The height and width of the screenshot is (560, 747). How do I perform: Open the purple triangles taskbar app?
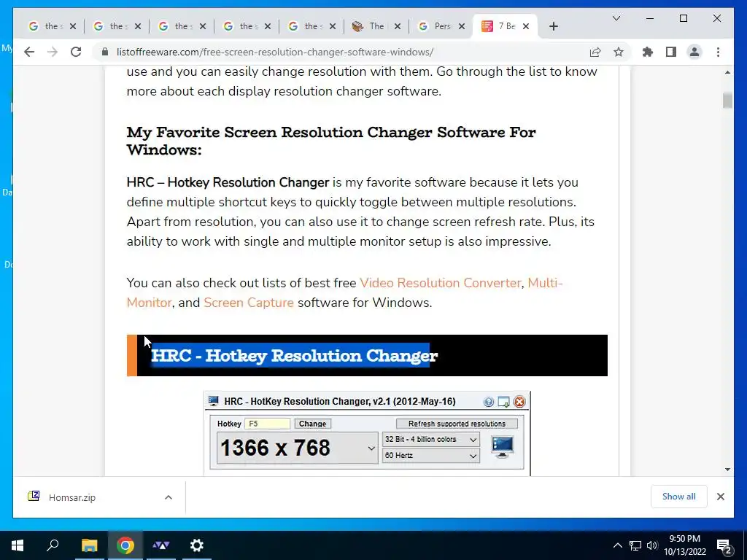tap(161, 545)
